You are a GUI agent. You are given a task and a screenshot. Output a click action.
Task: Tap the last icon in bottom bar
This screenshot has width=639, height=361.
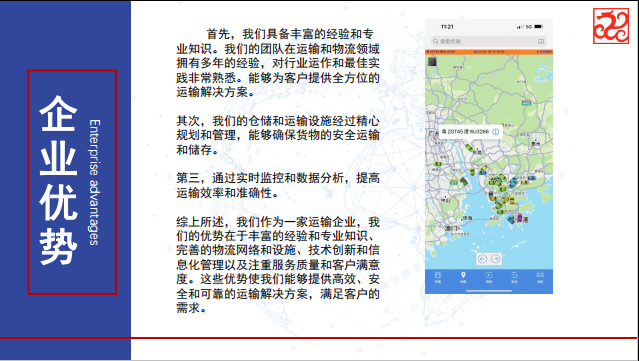click(540, 277)
